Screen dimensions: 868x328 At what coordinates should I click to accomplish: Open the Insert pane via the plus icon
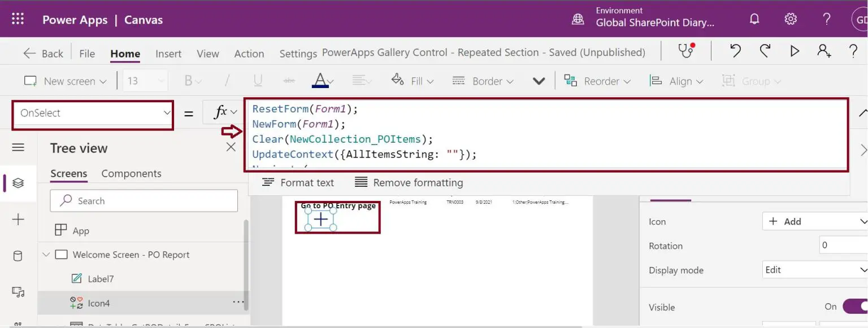pyautogui.click(x=17, y=219)
